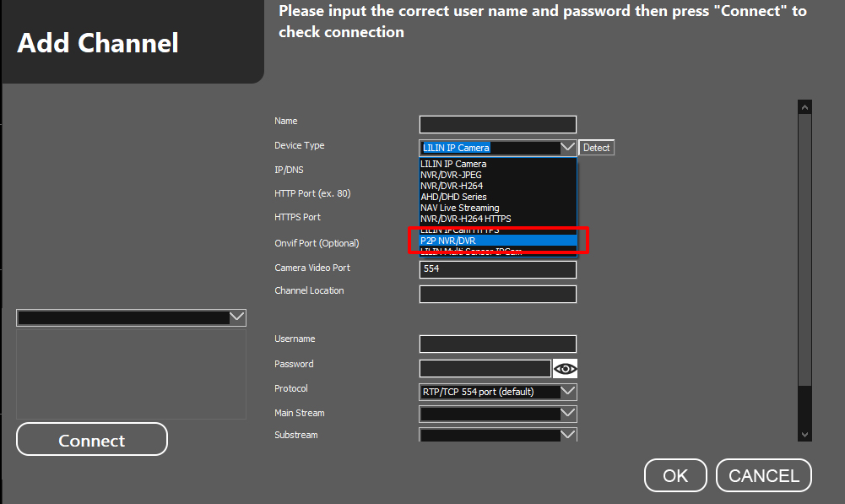Confirm with the OK button
Viewport: 845px width, 504px height.
(x=675, y=475)
